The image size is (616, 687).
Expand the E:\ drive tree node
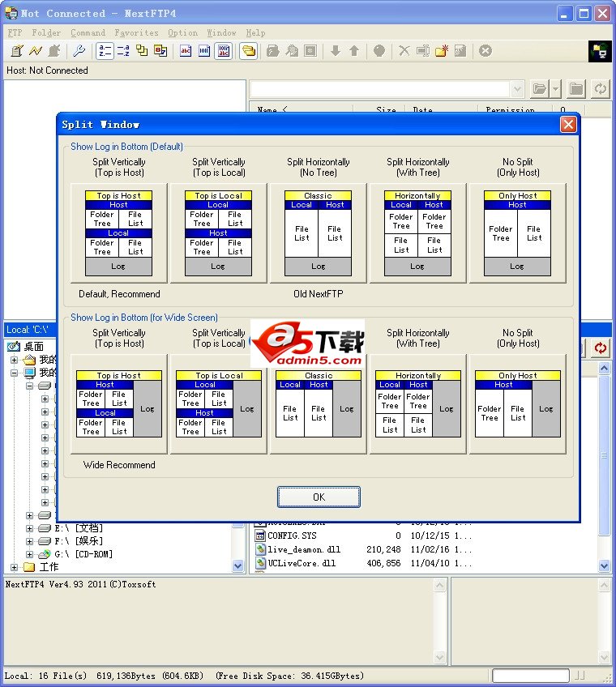[x=30, y=528]
